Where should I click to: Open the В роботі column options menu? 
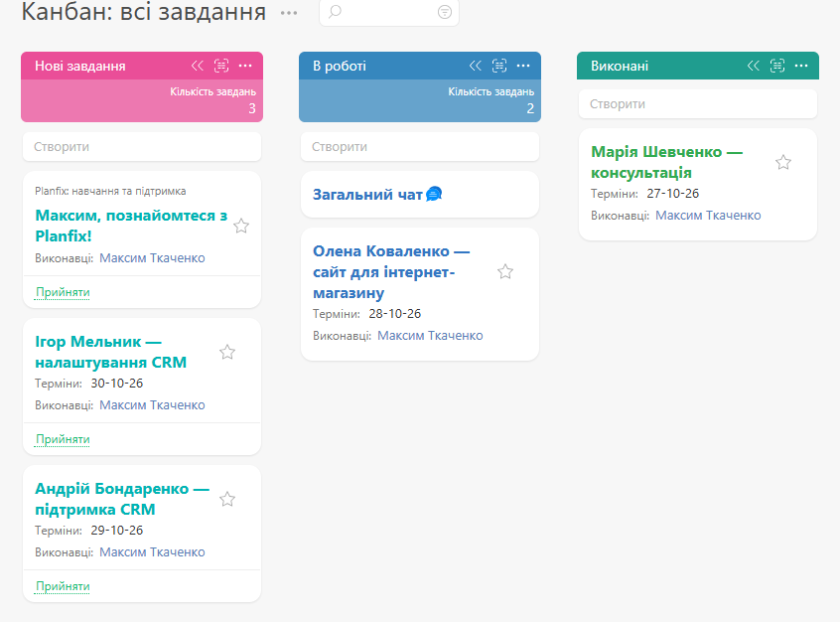(x=523, y=66)
